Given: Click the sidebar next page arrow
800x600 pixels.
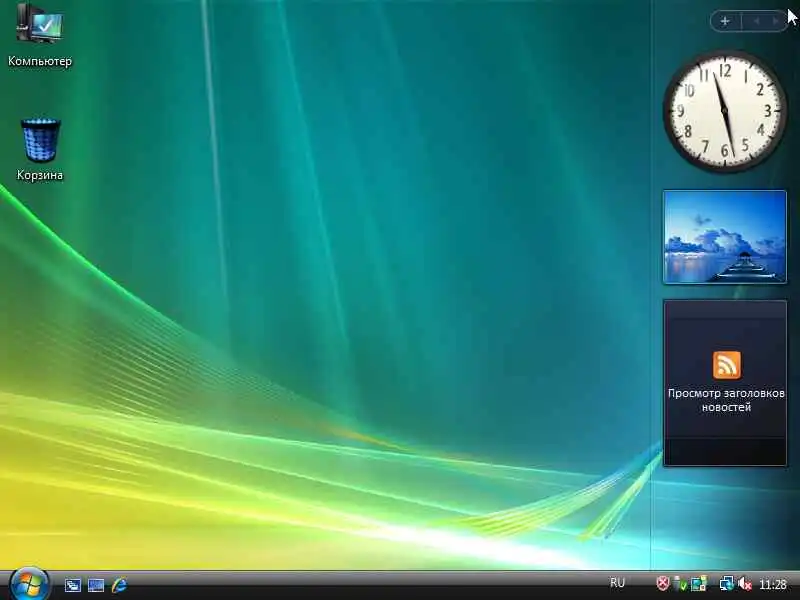Looking at the screenshot, I should 775,21.
